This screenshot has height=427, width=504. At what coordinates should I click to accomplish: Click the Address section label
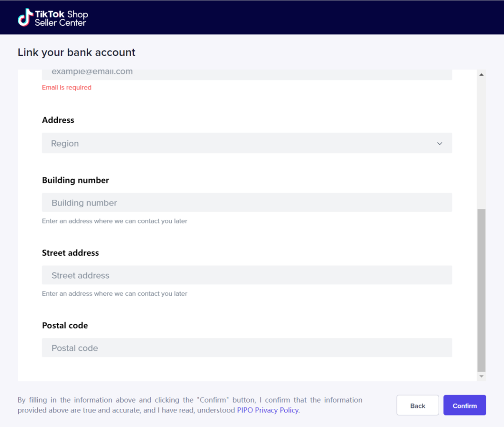click(58, 120)
